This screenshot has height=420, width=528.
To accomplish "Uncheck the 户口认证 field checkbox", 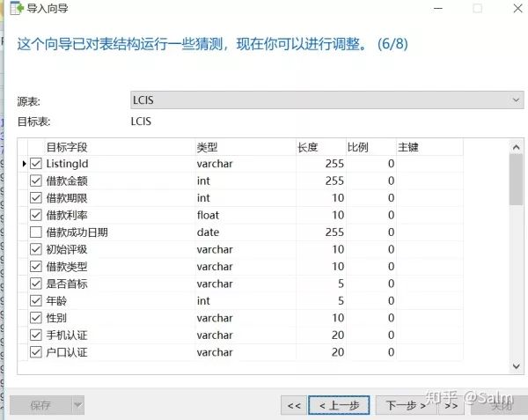I will (x=36, y=352).
